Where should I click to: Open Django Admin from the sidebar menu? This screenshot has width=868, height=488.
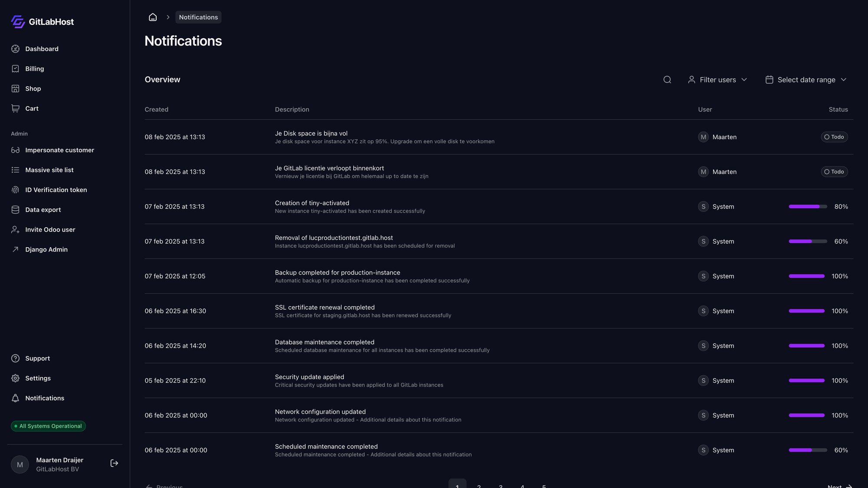pos(46,249)
